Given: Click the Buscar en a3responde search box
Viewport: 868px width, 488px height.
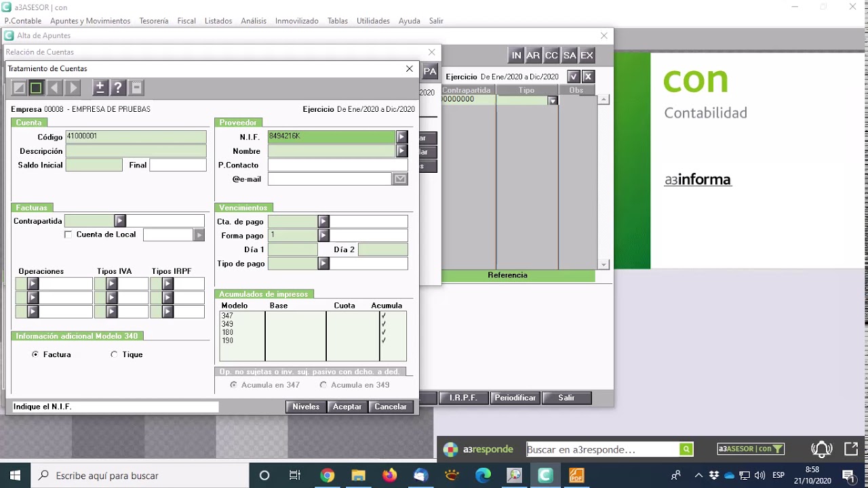Looking at the screenshot, I should point(603,449).
